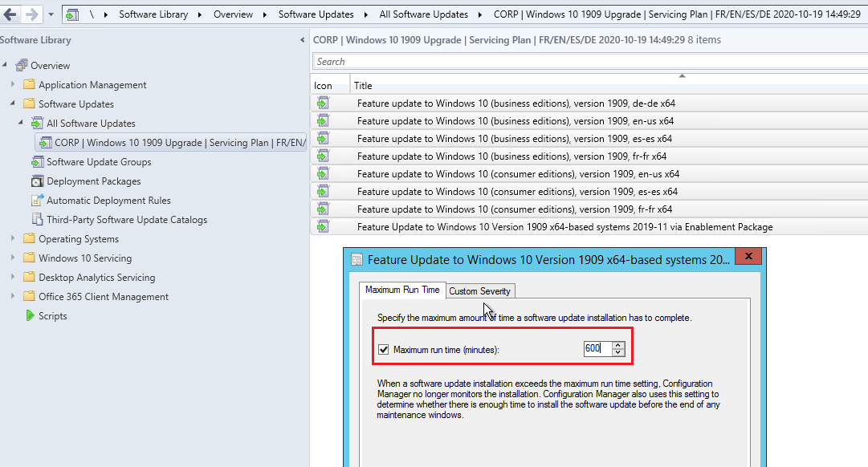Image resolution: width=868 pixels, height=467 pixels.
Task: Click the Third-Party Software Update Catalogs icon
Action: [x=37, y=220]
